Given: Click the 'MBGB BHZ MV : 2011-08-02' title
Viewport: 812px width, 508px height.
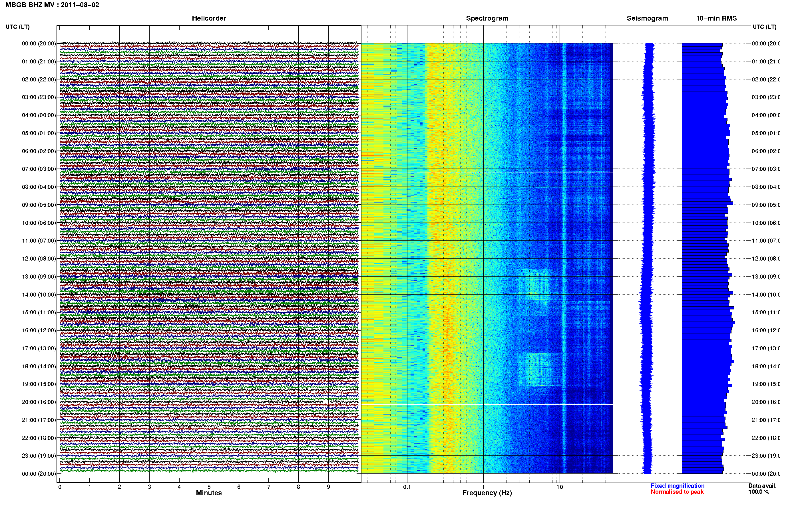Looking at the screenshot, I should pyautogui.click(x=52, y=5).
